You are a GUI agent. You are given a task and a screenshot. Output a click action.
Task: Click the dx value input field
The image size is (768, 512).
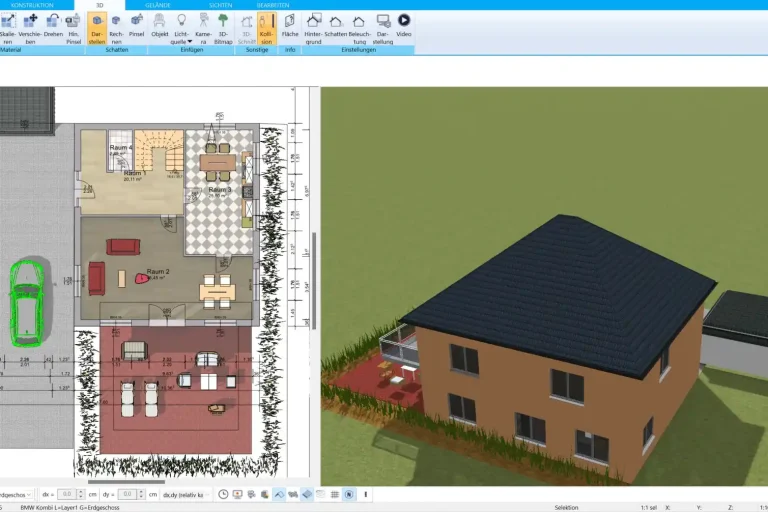67,494
